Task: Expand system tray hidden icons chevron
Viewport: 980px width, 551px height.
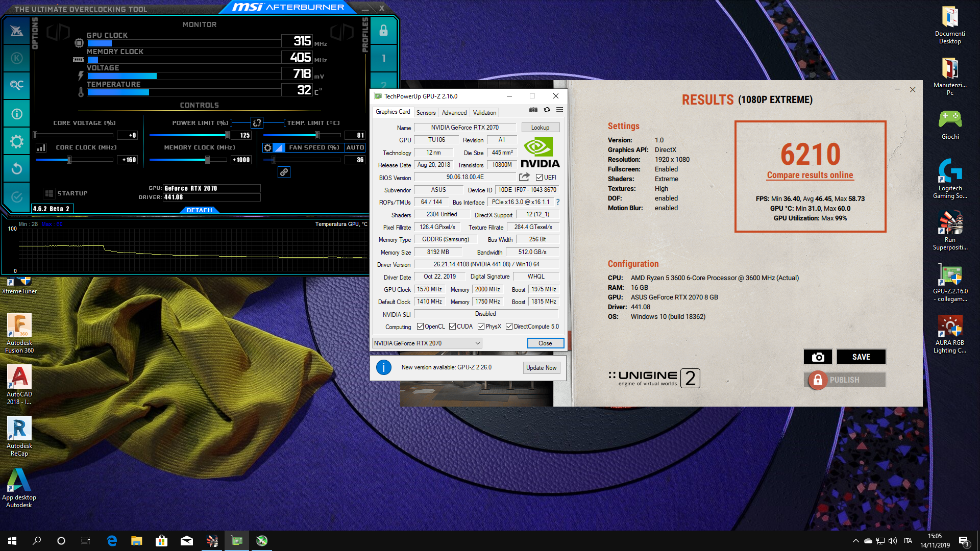Action: pyautogui.click(x=855, y=541)
